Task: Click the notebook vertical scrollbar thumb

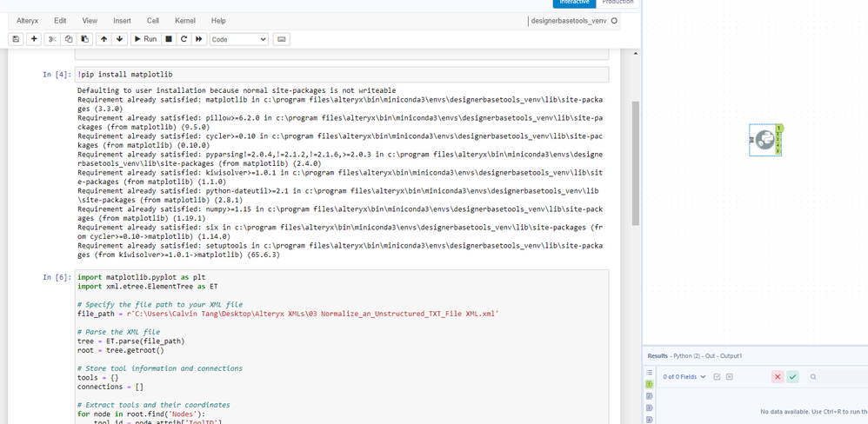Action: [636, 163]
